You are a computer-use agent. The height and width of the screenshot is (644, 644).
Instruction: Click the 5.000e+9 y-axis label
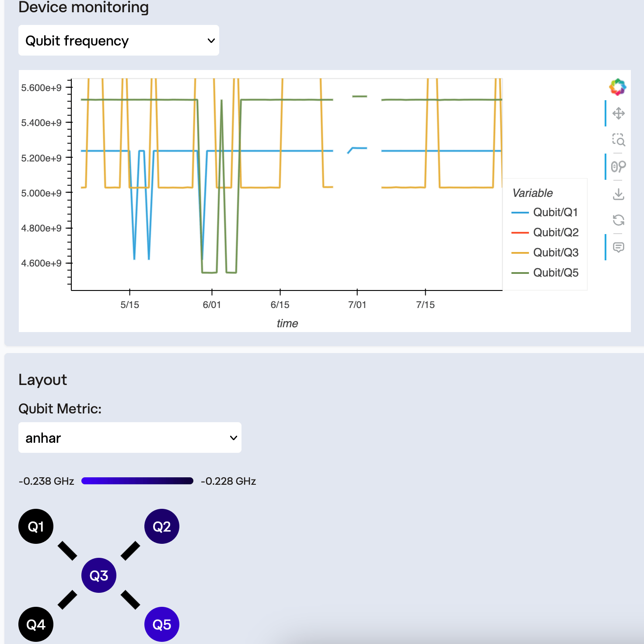[x=42, y=193]
